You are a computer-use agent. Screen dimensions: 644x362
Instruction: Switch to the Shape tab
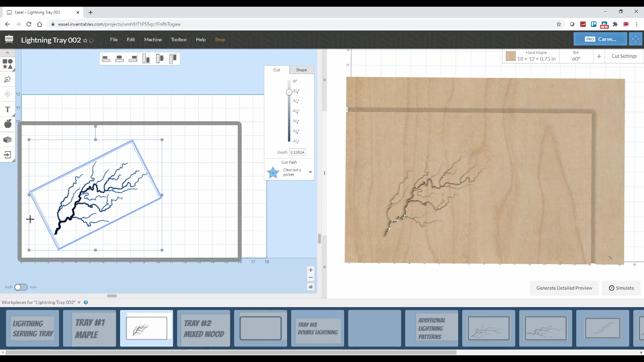pyautogui.click(x=301, y=70)
